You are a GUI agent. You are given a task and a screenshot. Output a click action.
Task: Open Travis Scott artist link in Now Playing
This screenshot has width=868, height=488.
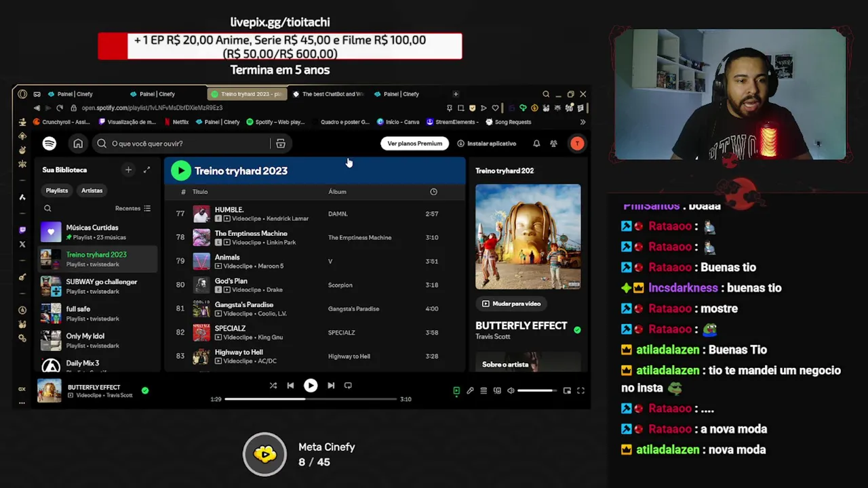click(x=493, y=336)
